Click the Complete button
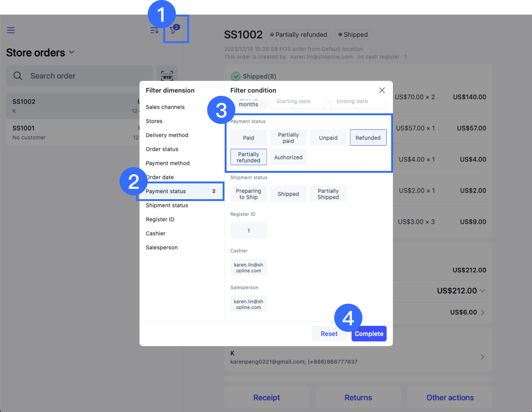The width and height of the screenshot is (532, 412). (369, 333)
